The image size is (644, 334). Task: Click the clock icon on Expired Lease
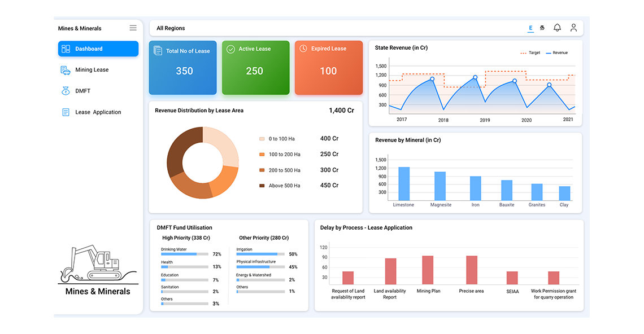click(x=303, y=49)
